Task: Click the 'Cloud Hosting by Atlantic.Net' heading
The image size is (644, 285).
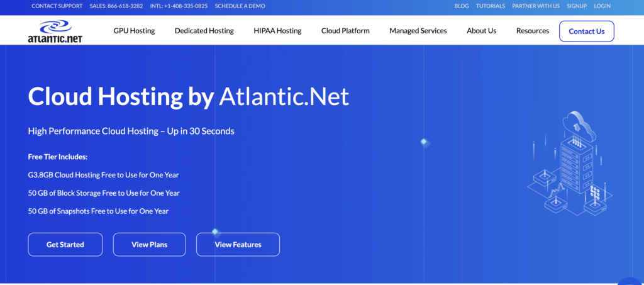Action: pos(189,97)
